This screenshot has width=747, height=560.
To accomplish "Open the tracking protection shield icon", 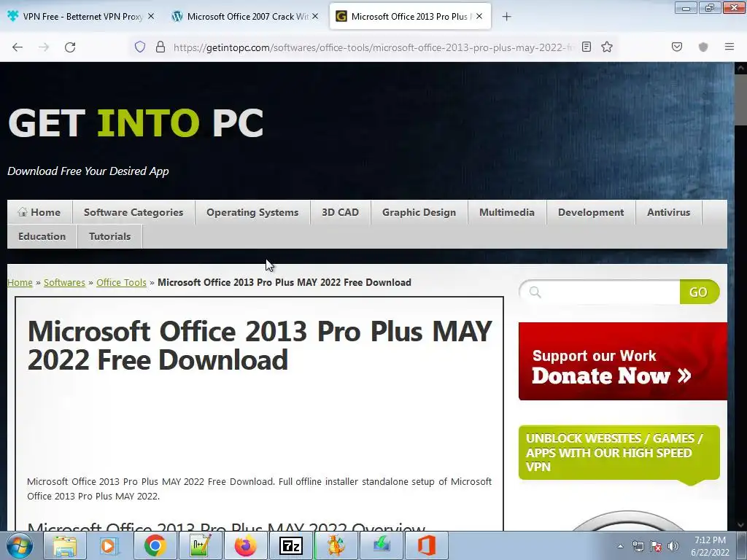I will tap(139, 47).
